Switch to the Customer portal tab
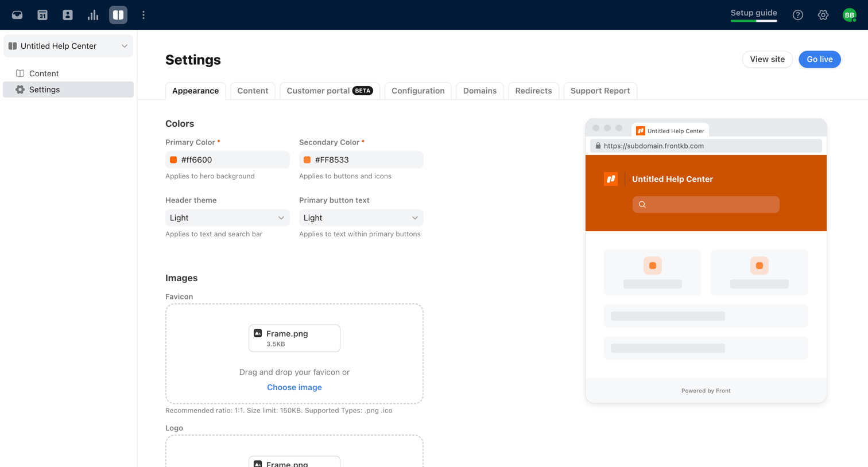This screenshot has width=868, height=467. tap(330, 91)
